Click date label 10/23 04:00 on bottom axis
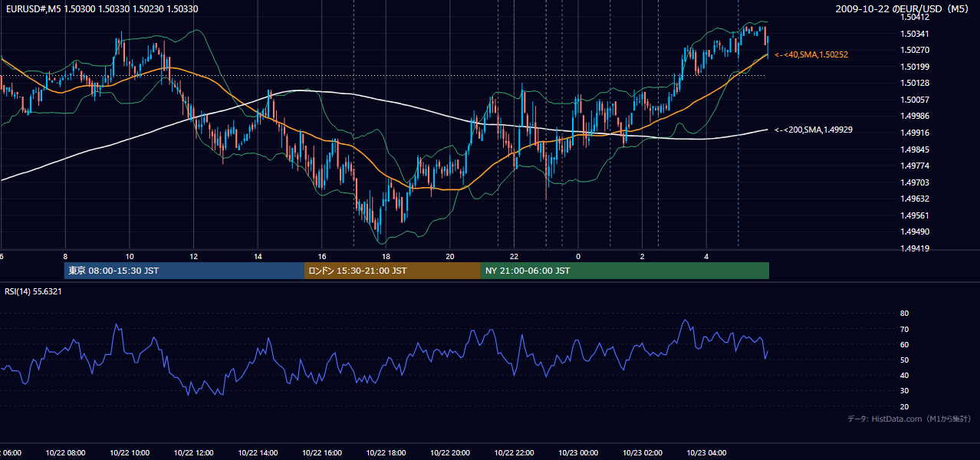 click(706, 453)
